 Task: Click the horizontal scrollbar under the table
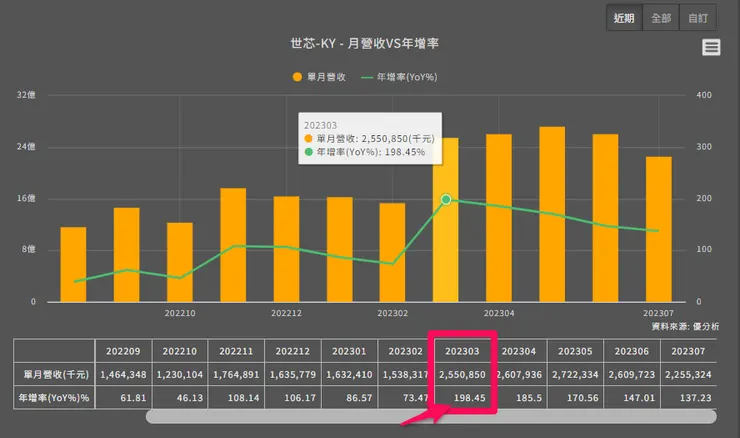click(431, 416)
